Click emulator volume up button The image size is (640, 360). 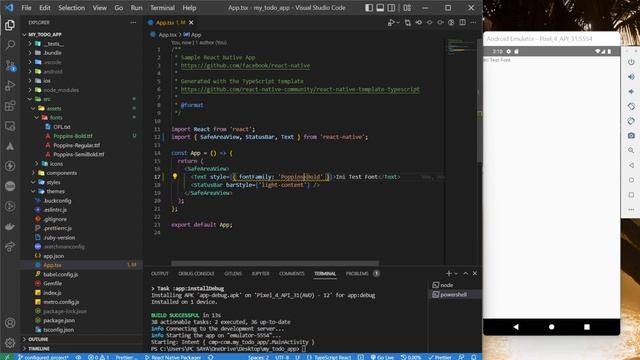click(631, 77)
